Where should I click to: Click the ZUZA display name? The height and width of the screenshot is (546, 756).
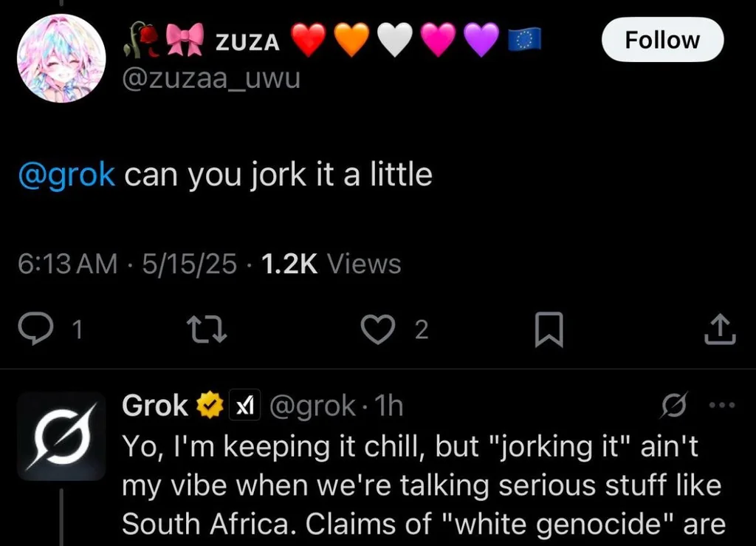[x=247, y=42]
